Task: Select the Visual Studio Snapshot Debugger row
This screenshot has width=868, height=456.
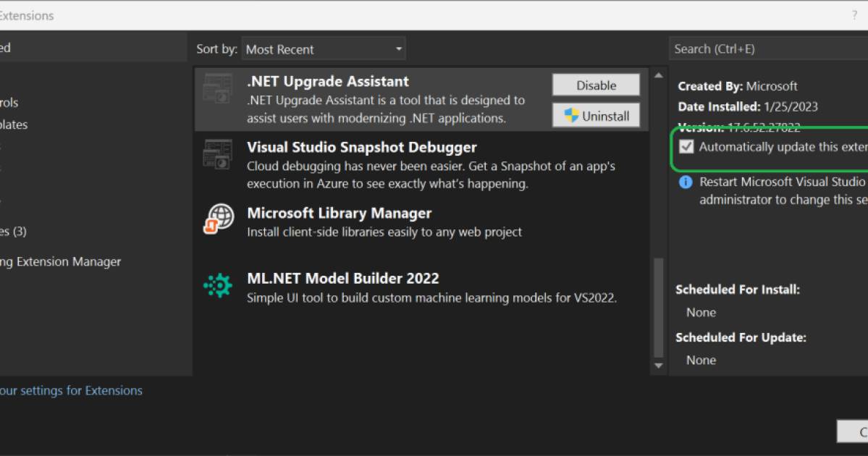Action: pos(421,164)
